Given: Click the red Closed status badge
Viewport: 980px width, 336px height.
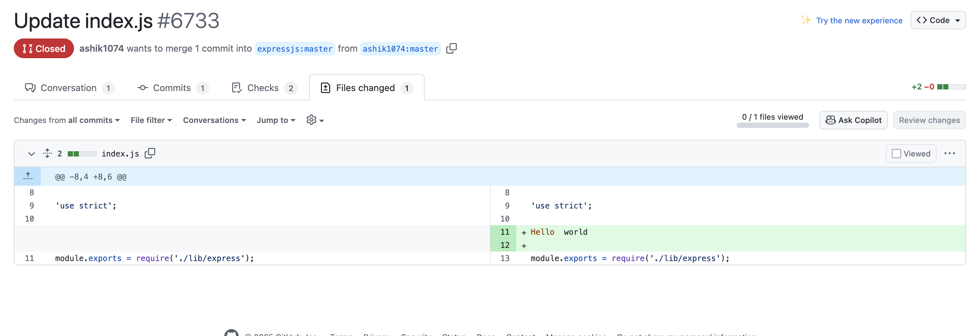Looking at the screenshot, I should pyautogui.click(x=44, y=48).
